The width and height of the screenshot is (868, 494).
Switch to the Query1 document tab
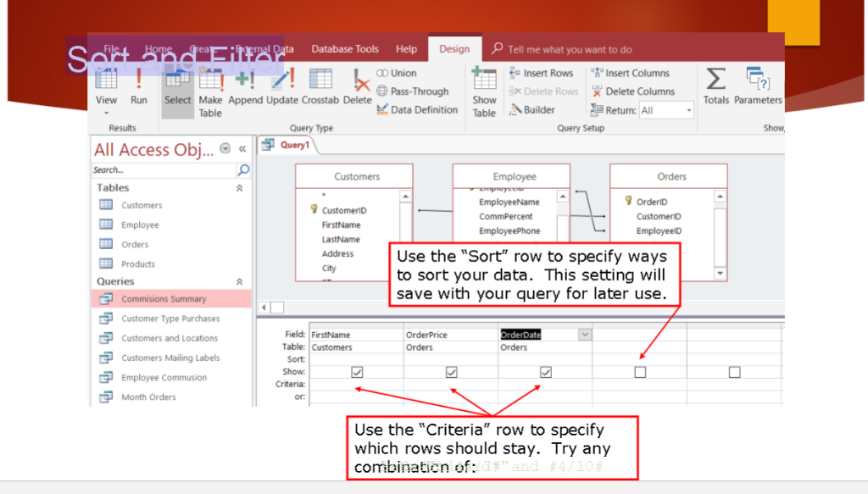[288, 145]
